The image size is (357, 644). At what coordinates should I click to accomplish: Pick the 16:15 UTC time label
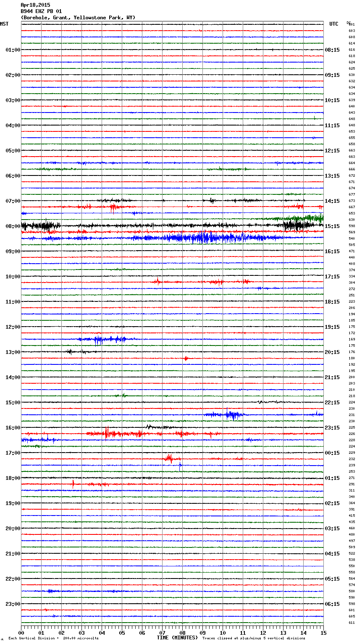[x=332, y=251]
